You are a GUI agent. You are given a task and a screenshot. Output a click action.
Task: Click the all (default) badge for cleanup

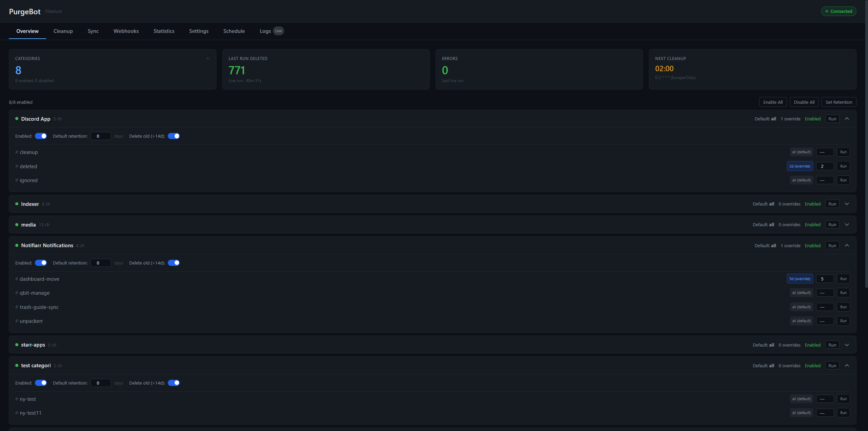(x=801, y=152)
